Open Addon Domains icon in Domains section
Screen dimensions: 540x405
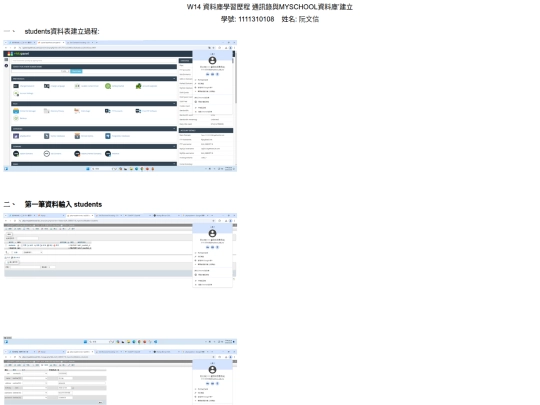(x=16, y=154)
